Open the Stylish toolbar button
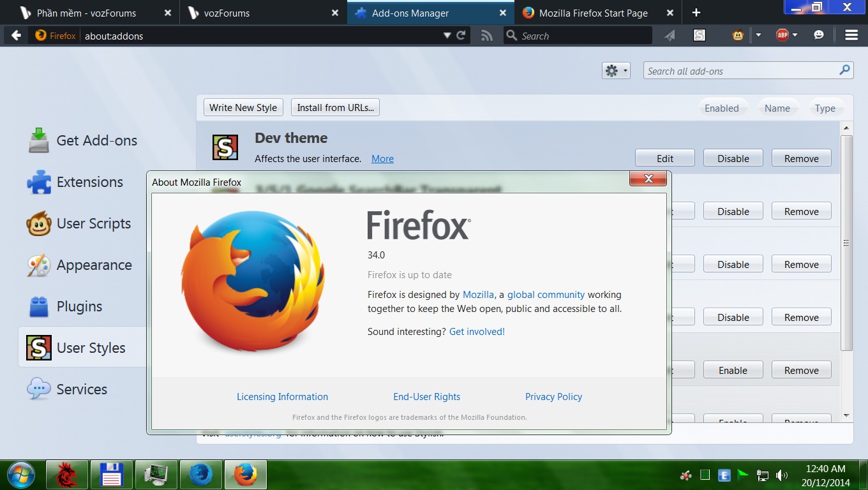 pos(700,36)
